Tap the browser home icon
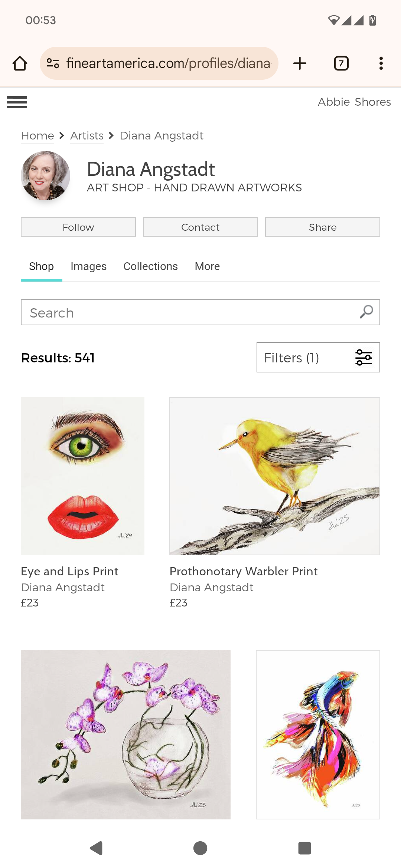Viewport: 401px width, 868px height. point(20,63)
